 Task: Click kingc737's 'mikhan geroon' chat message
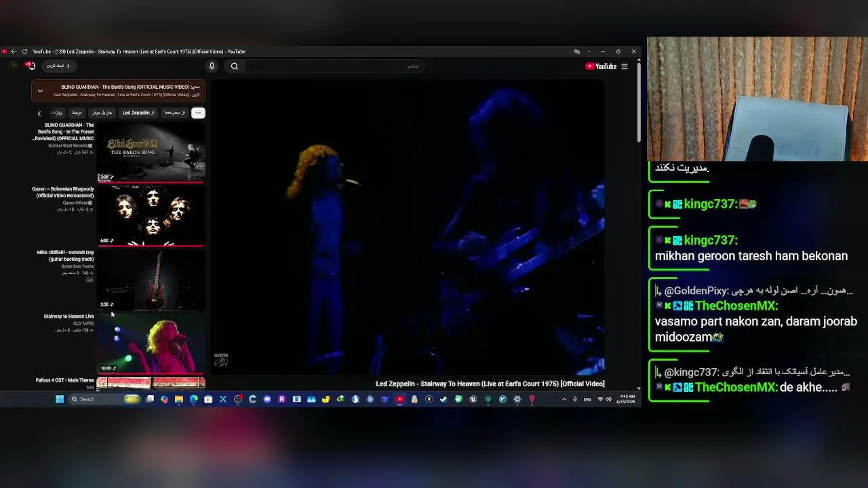(751, 256)
